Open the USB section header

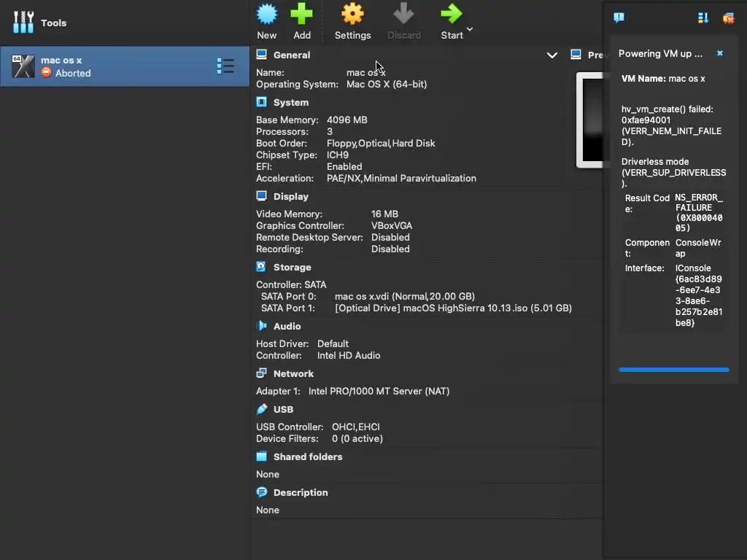283,410
